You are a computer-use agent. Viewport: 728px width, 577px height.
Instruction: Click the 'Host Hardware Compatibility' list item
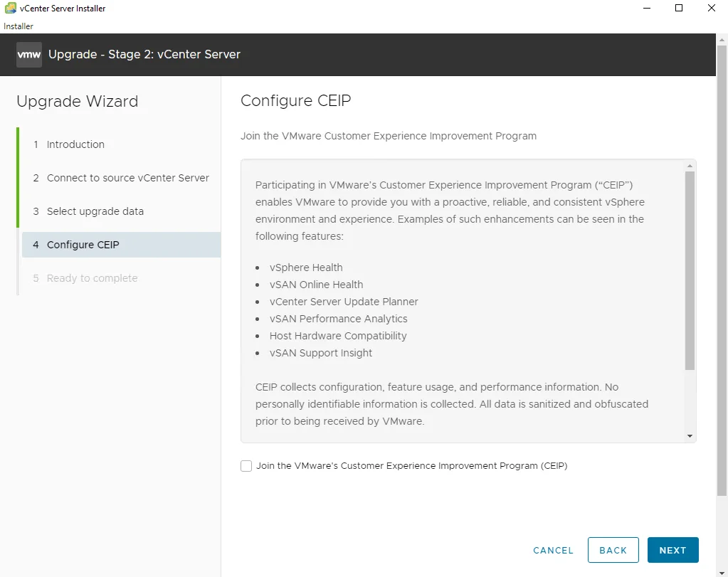(338, 336)
